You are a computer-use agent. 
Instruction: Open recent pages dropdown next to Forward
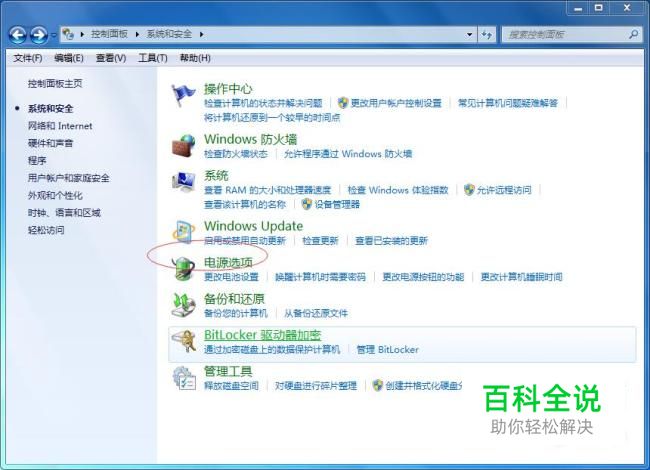[53, 35]
